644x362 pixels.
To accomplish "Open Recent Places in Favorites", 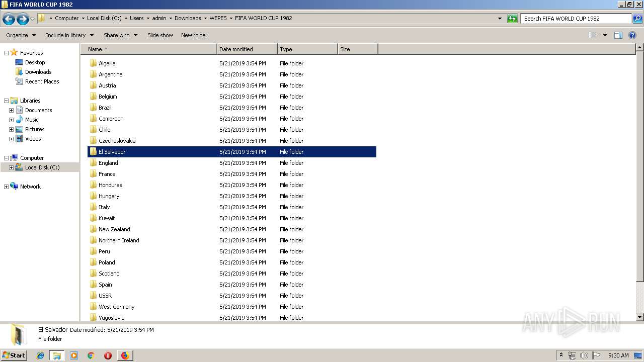I will tap(42, 81).
